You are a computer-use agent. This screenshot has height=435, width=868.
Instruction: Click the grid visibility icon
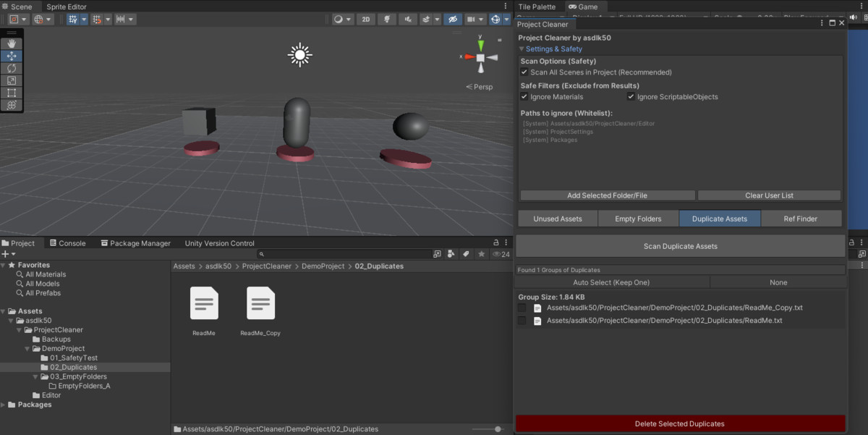click(73, 20)
